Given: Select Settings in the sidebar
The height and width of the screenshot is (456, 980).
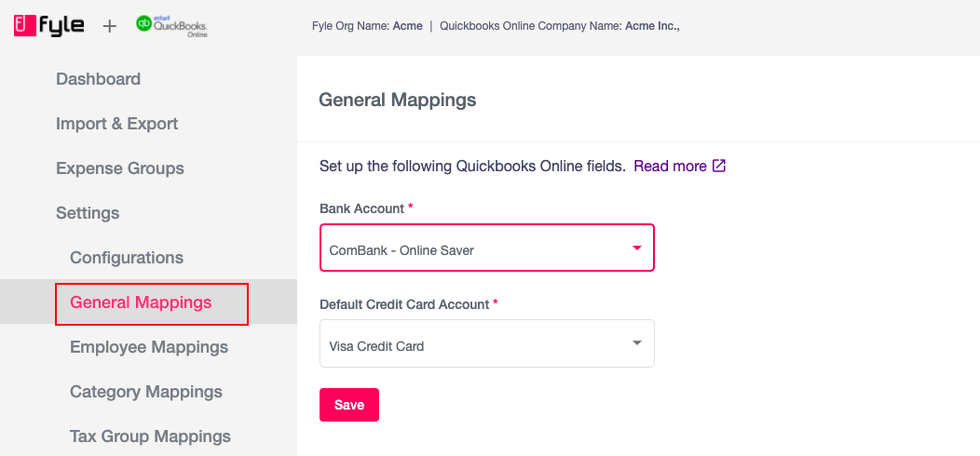Looking at the screenshot, I should click(88, 213).
